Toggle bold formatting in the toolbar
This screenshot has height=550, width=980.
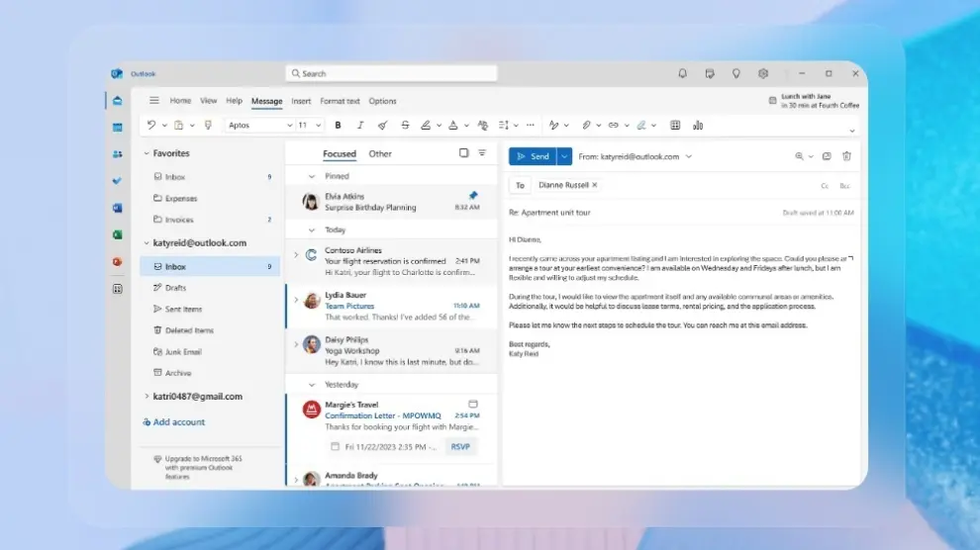tap(338, 126)
